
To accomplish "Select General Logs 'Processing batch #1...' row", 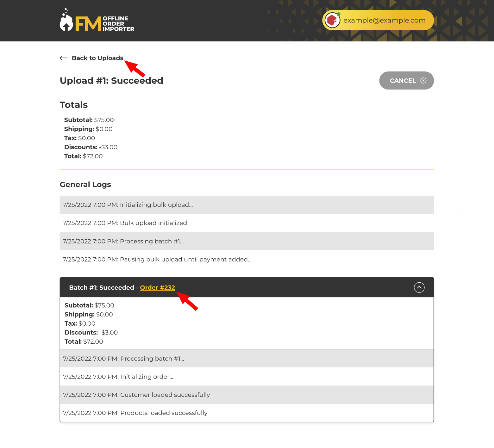I will pos(247,241).
